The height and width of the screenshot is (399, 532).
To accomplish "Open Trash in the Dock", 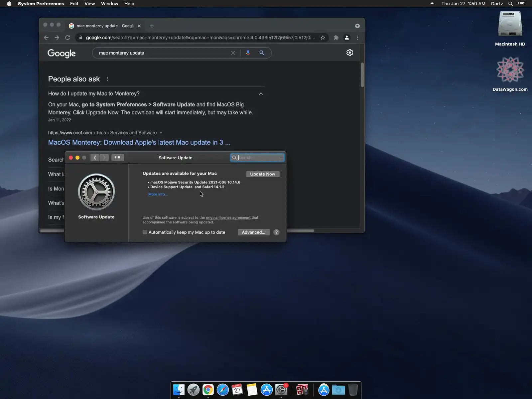I will pos(353,390).
